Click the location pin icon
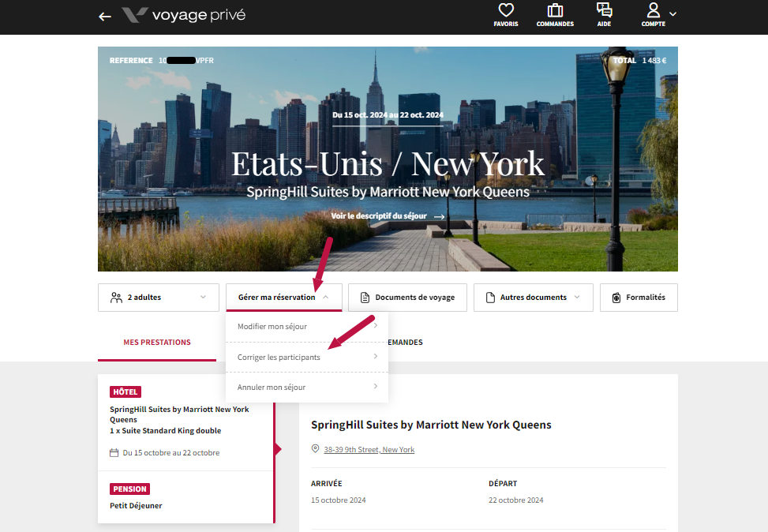 (316, 448)
